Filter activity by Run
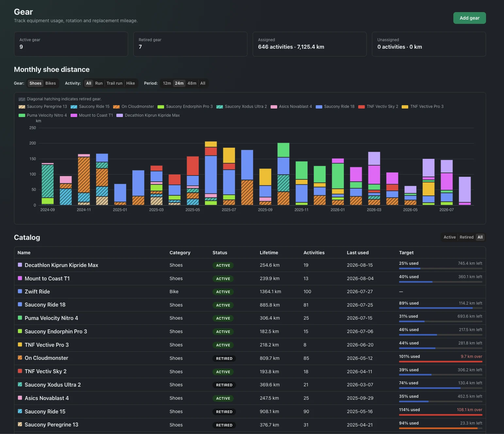Image resolution: width=504 pixels, height=434 pixels. pos(99,83)
